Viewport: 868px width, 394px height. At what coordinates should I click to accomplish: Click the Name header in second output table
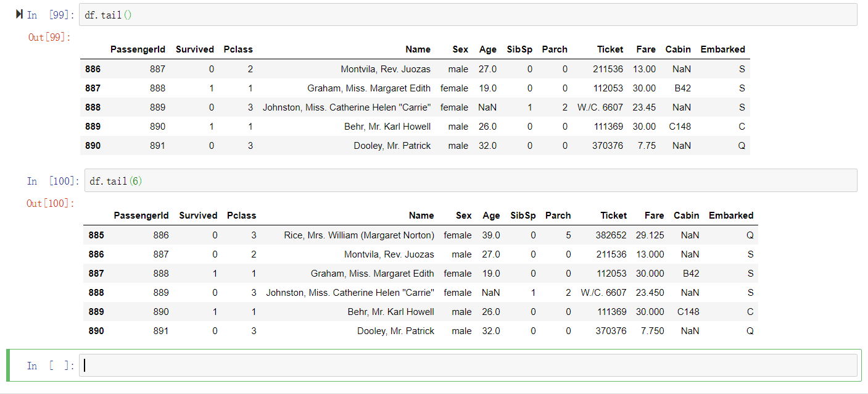[x=421, y=216]
